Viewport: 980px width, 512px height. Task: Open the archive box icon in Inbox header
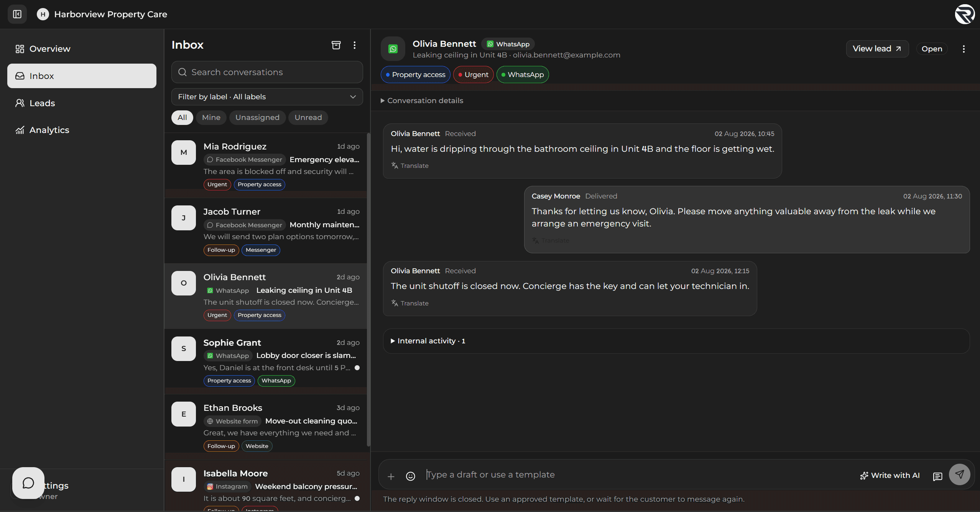pyautogui.click(x=336, y=45)
